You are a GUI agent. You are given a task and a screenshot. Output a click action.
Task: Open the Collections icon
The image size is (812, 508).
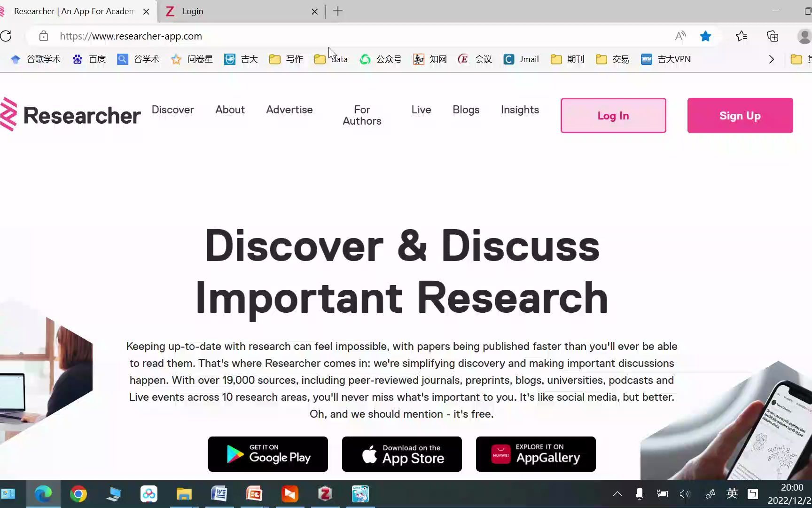[x=773, y=36]
